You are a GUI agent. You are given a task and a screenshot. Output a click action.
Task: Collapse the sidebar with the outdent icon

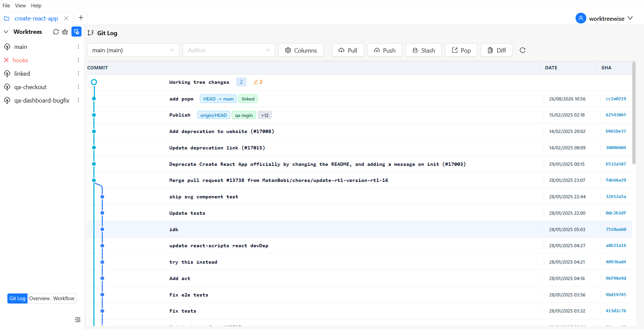pyautogui.click(x=78, y=320)
